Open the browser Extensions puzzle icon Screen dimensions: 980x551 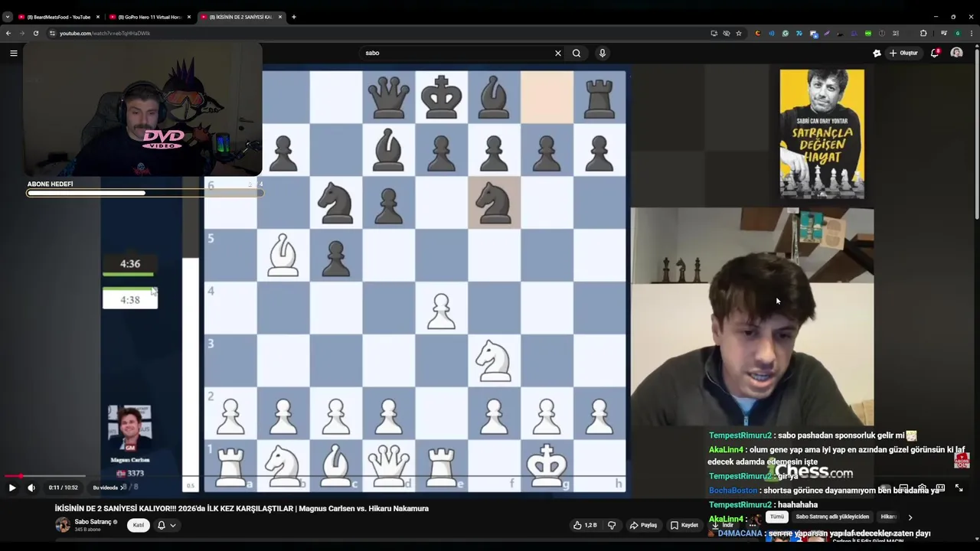[x=923, y=33]
